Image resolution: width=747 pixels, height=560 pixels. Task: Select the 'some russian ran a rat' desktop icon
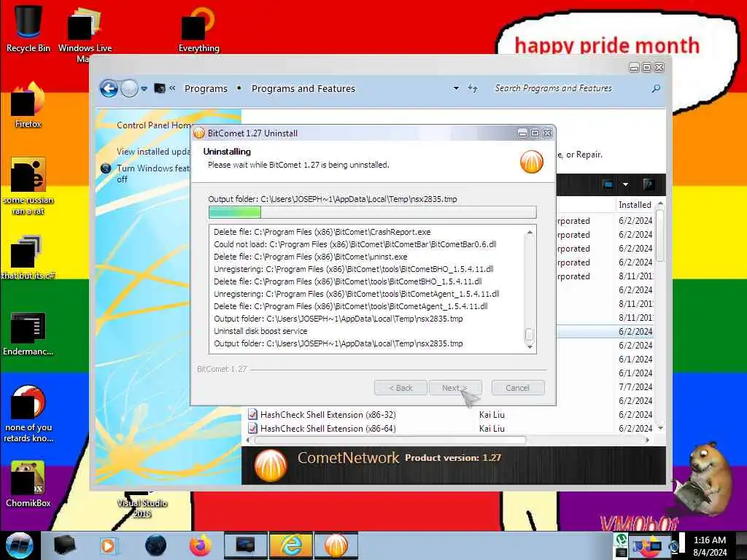(28, 186)
